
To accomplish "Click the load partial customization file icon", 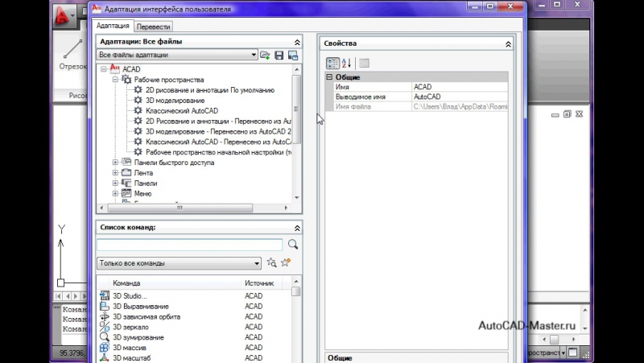I will (265, 55).
